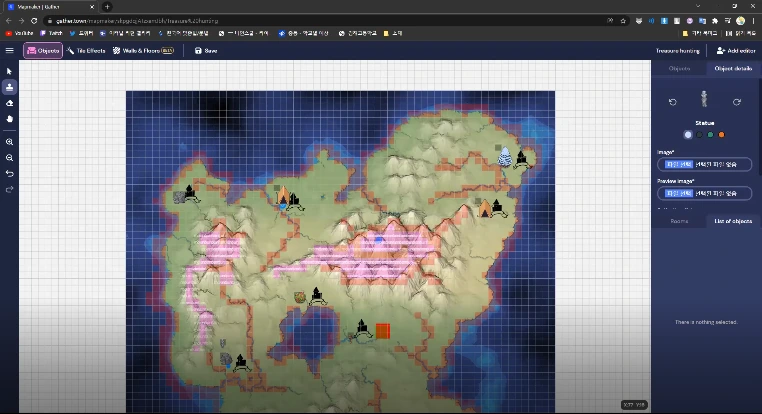
Task: Go forward in the browser
Action: coord(21,21)
